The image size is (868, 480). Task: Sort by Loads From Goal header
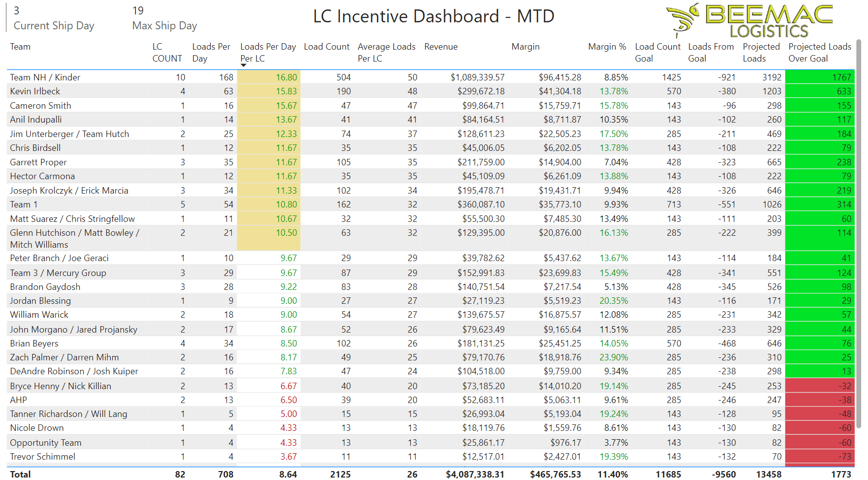pyautogui.click(x=711, y=53)
